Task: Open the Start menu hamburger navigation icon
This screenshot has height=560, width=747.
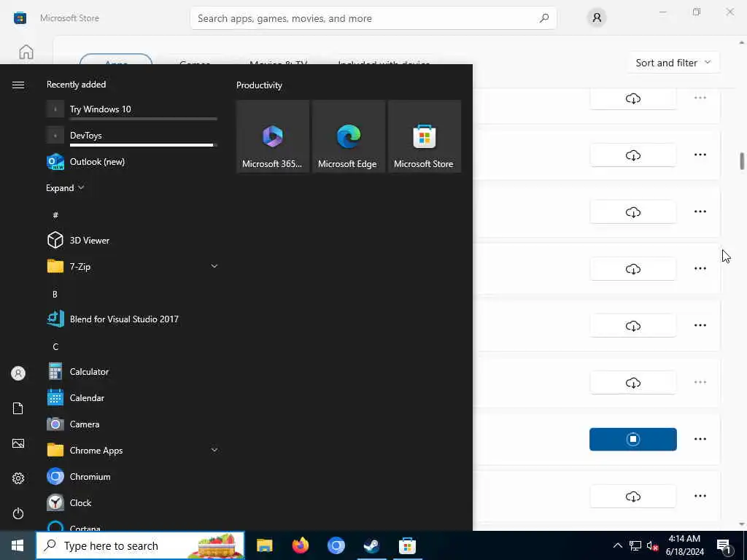Action: 18,85
